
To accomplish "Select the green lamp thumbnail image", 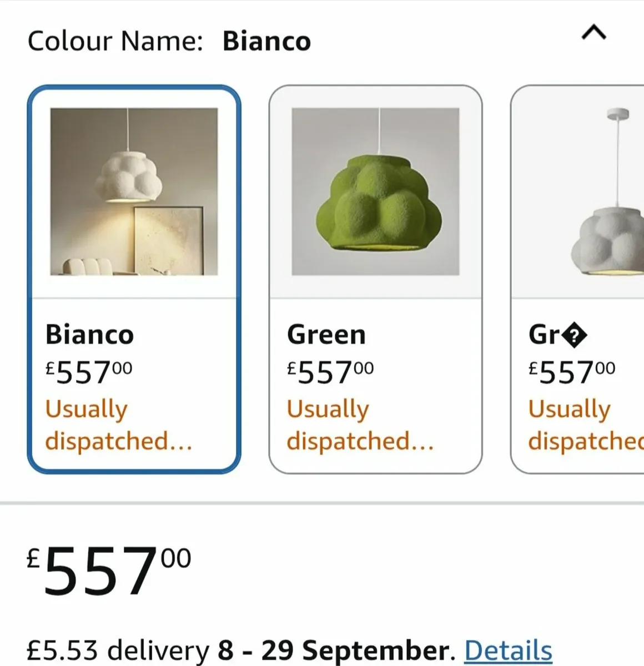I will pos(375,191).
